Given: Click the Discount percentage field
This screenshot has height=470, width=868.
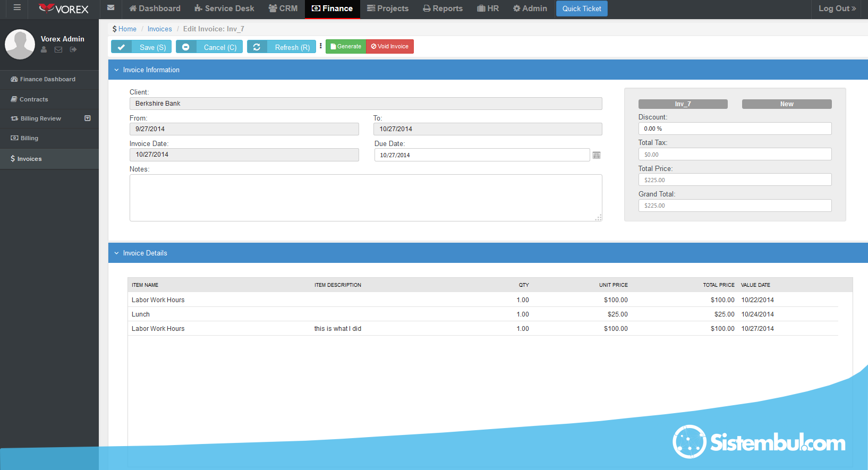Looking at the screenshot, I should 735,129.
